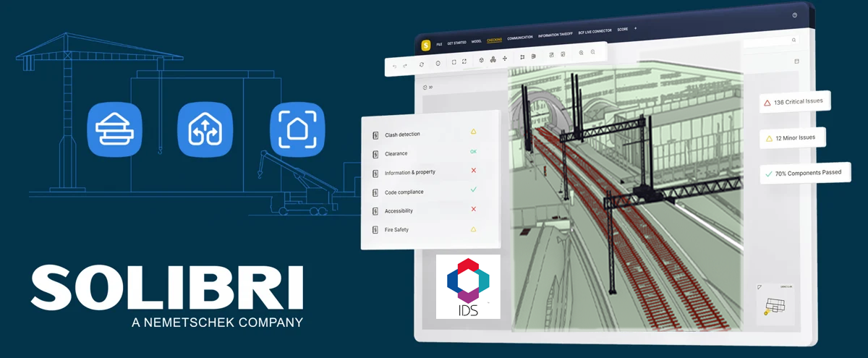Click the info circle toolbar icon

click(x=438, y=63)
